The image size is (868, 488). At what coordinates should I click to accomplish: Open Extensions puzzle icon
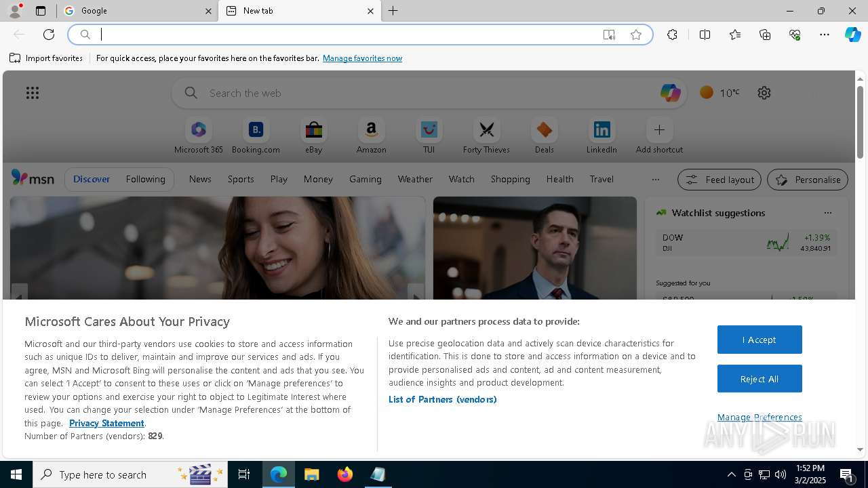672,35
